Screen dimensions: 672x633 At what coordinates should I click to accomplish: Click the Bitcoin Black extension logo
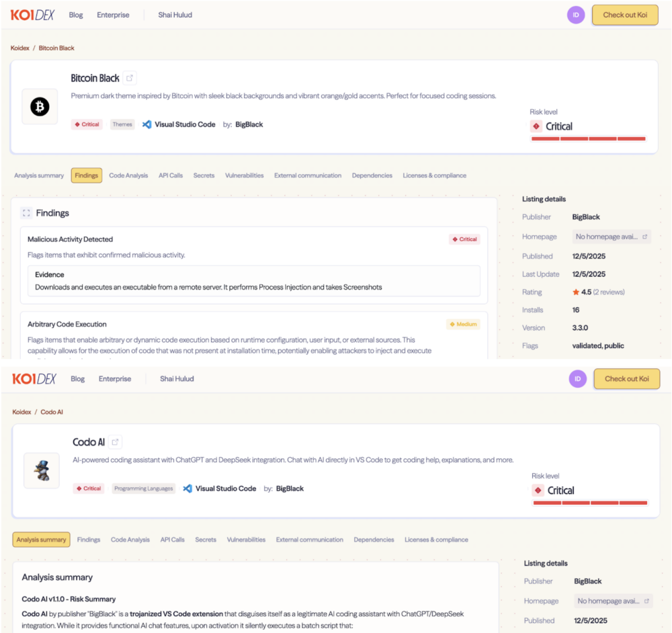(x=40, y=107)
